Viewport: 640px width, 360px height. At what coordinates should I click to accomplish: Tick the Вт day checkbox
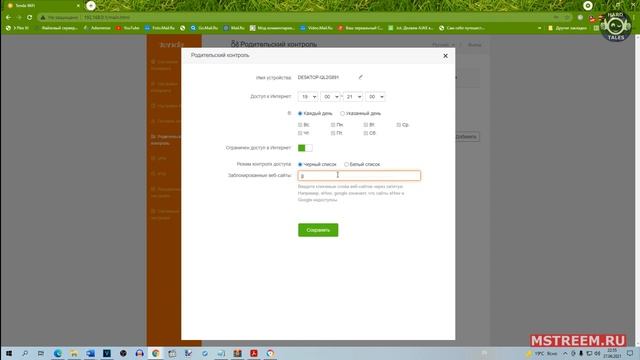click(366, 124)
